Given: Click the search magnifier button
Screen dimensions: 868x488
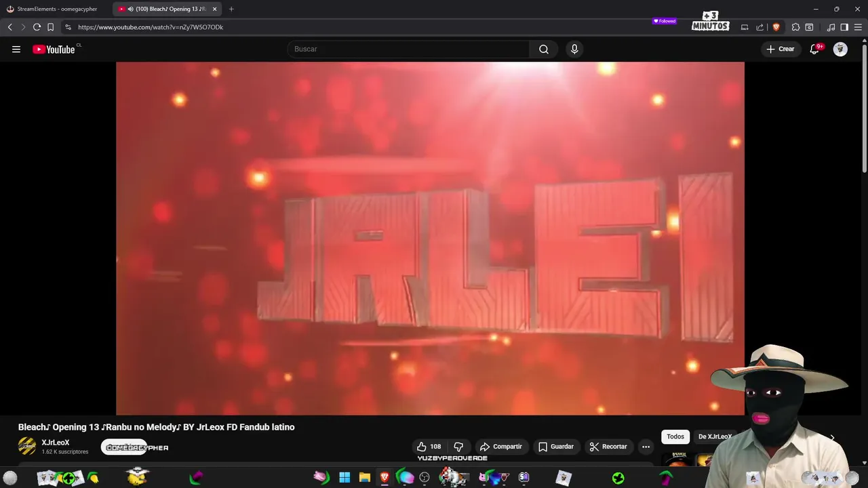Looking at the screenshot, I should [544, 49].
